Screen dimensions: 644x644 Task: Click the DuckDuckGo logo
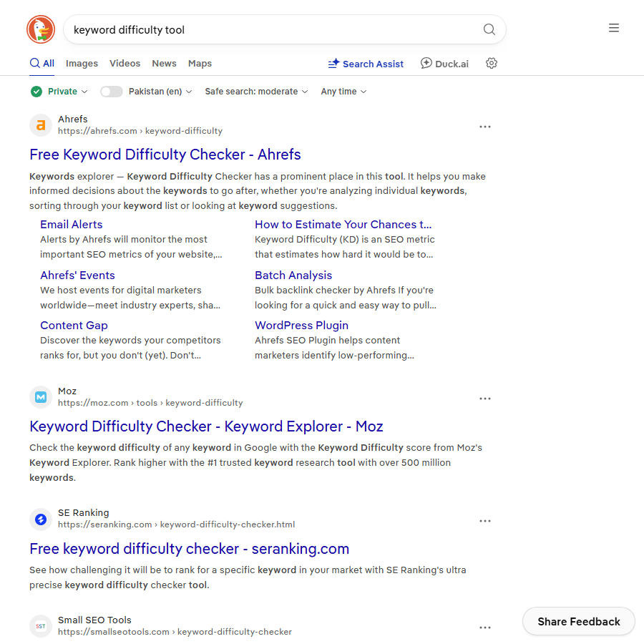41,29
